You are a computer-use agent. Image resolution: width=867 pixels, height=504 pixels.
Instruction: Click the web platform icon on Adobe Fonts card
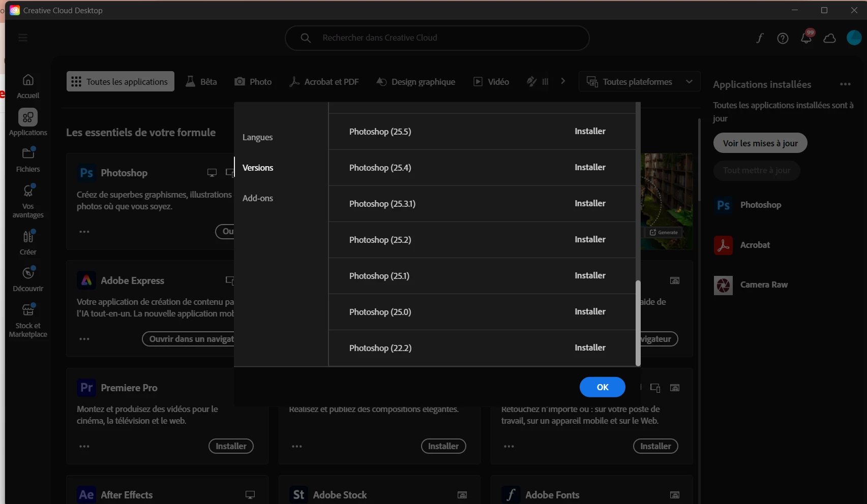click(675, 495)
